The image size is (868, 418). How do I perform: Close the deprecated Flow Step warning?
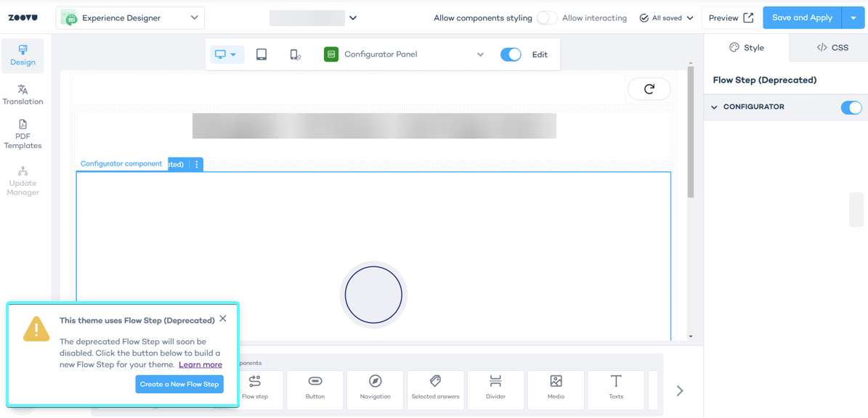coord(223,319)
